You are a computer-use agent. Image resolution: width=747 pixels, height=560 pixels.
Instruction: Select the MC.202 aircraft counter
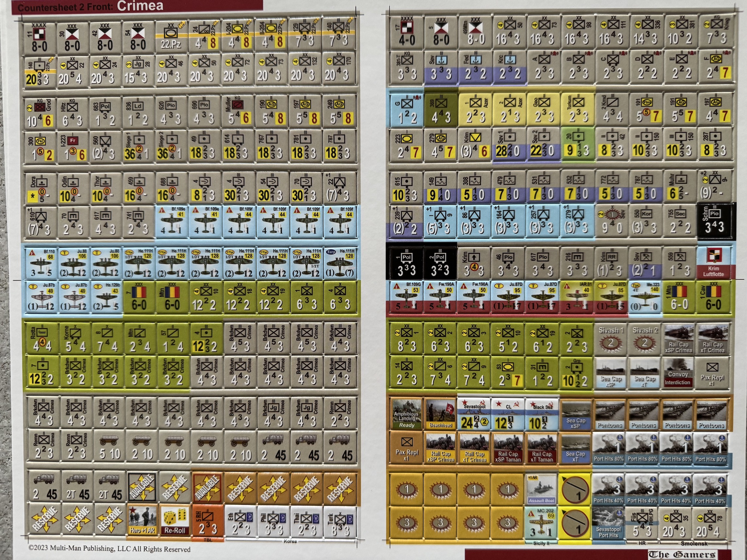click(542, 522)
